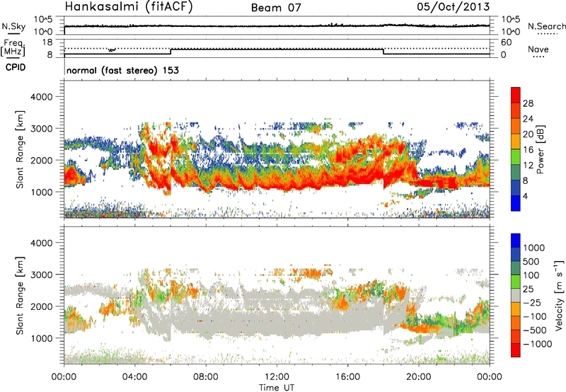Click the "16" label on Power color bar
This screenshot has height=392, width=566.
point(528,150)
